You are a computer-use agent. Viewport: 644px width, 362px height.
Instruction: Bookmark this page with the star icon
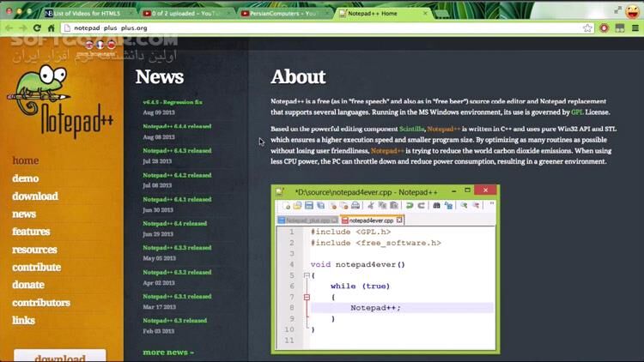point(587,28)
